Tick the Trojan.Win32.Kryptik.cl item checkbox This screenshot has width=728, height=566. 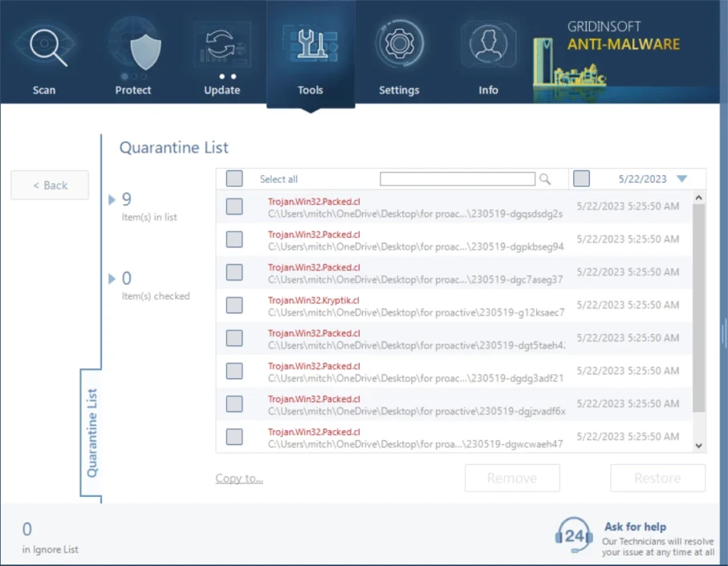[234, 305]
